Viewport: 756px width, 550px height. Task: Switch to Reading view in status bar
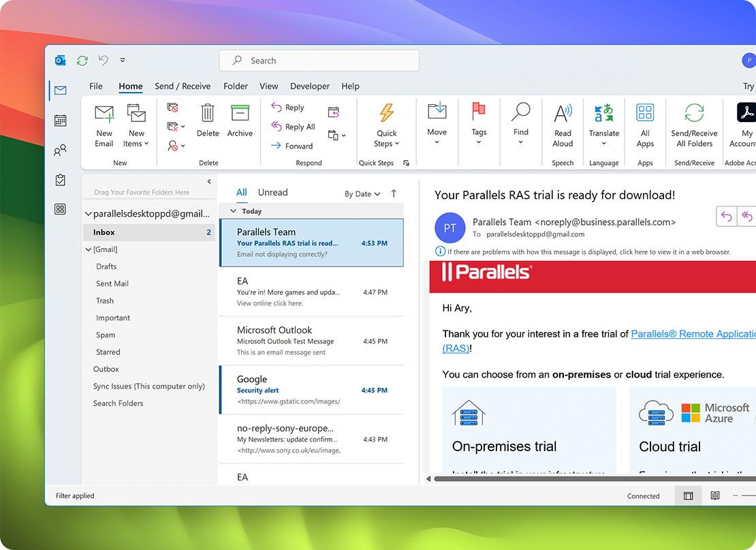(x=715, y=496)
